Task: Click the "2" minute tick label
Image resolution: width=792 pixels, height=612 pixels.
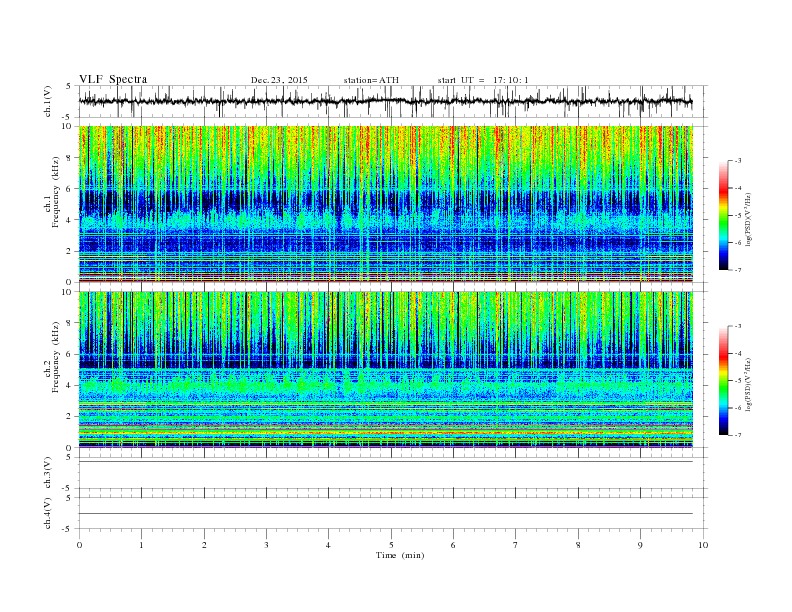Action: pyautogui.click(x=204, y=545)
